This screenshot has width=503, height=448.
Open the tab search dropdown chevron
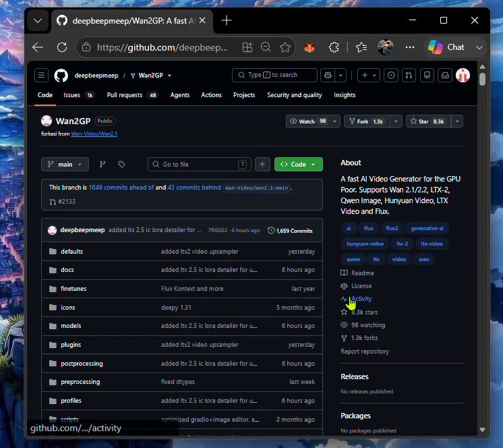coord(38,21)
